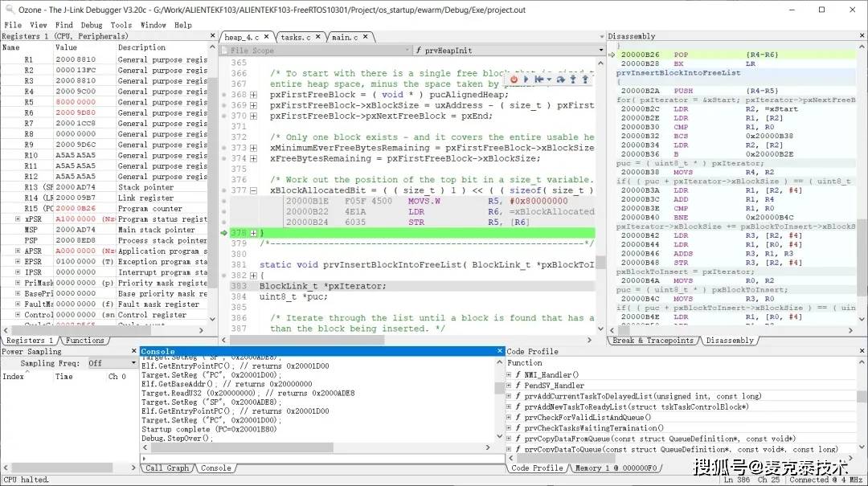Image resolution: width=868 pixels, height=486 pixels.
Task: Close the tasks.c editor tab
Action: click(318, 38)
